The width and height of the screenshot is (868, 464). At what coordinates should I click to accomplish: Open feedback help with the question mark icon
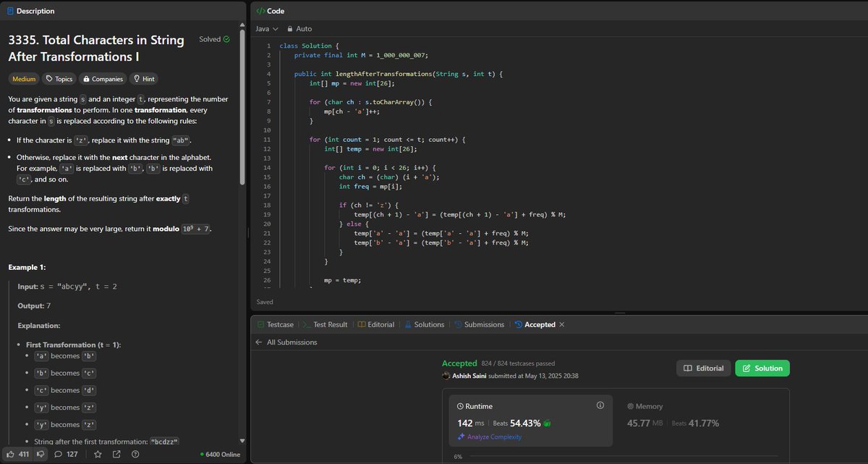135,455
